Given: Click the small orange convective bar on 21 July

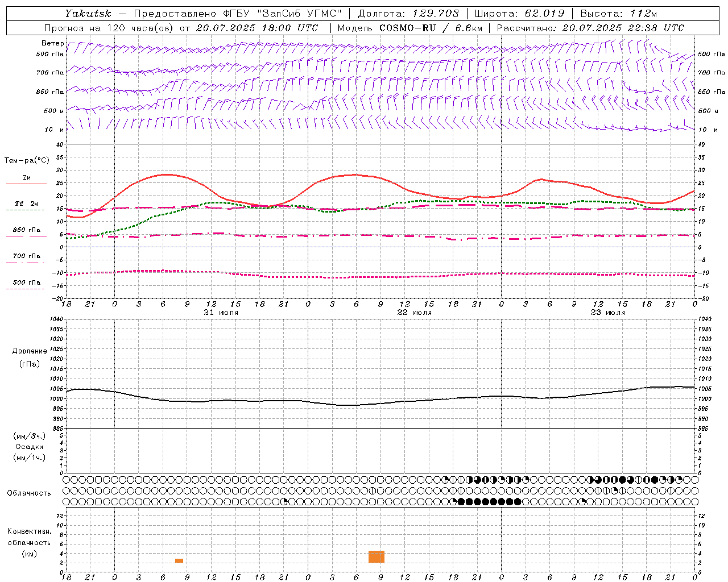Looking at the screenshot, I should [x=179, y=561].
